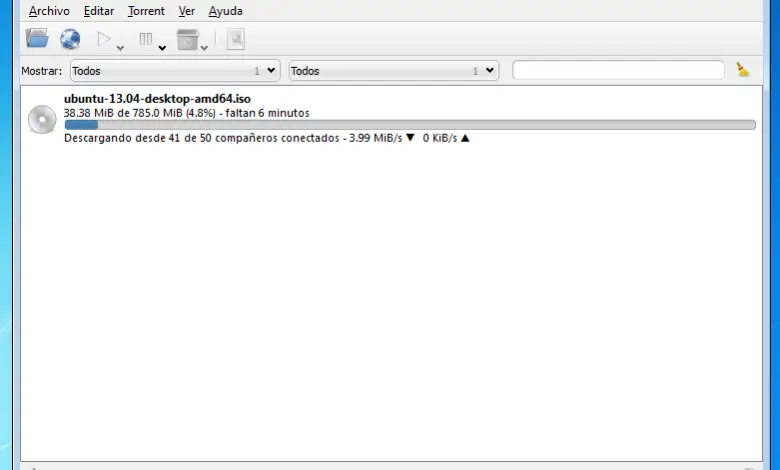Image resolution: width=780 pixels, height=470 pixels.
Task: Pause torrent with the pause icon
Action: pyautogui.click(x=145, y=39)
